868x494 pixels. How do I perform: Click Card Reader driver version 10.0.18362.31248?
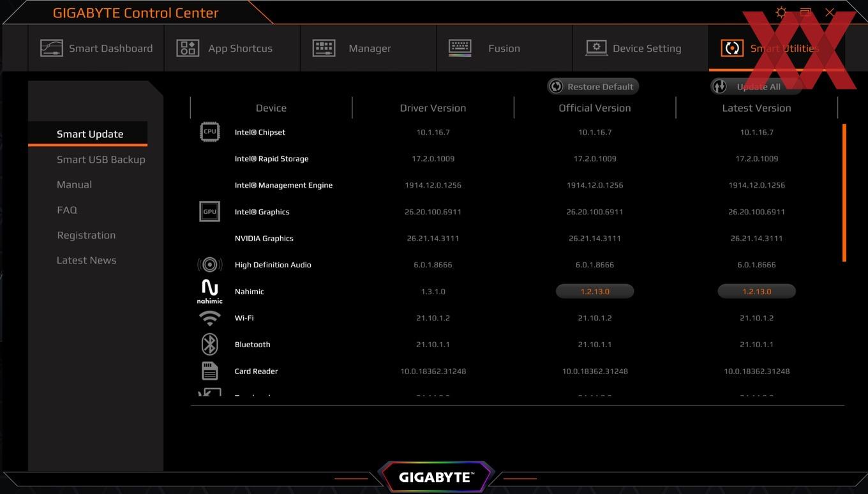433,371
